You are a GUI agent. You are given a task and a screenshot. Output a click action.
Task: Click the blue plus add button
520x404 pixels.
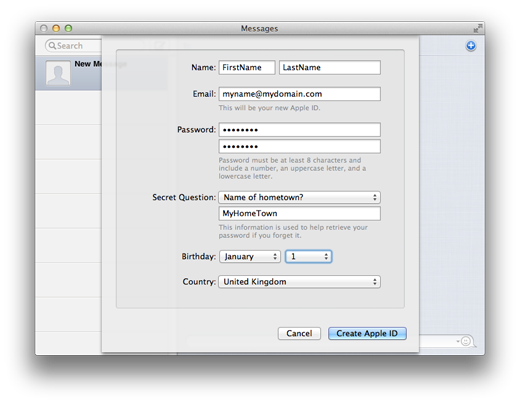point(471,46)
